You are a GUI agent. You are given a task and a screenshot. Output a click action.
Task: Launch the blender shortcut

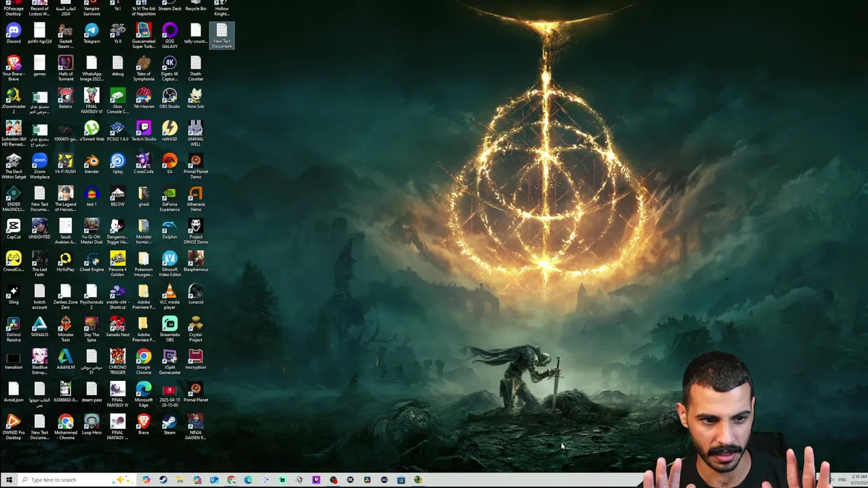coord(92,163)
